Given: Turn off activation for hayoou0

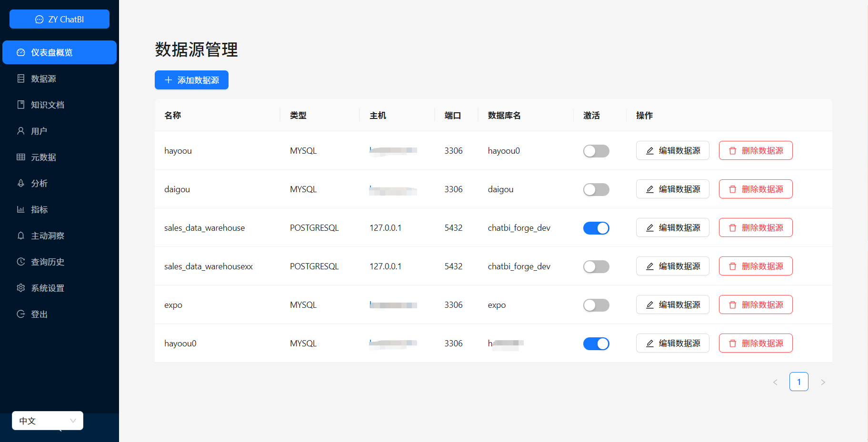Looking at the screenshot, I should tap(596, 344).
